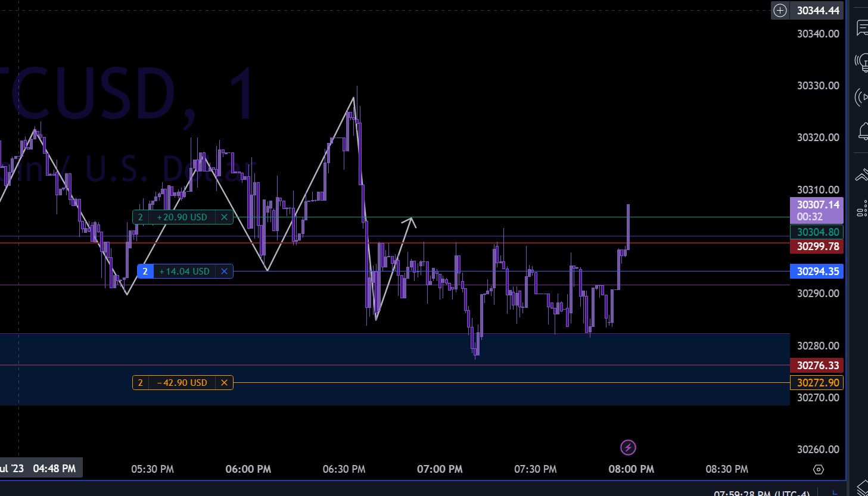Click the red 30299.78 price label
The width and height of the screenshot is (868, 496).
pyautogui.click(x=816, y=247)
